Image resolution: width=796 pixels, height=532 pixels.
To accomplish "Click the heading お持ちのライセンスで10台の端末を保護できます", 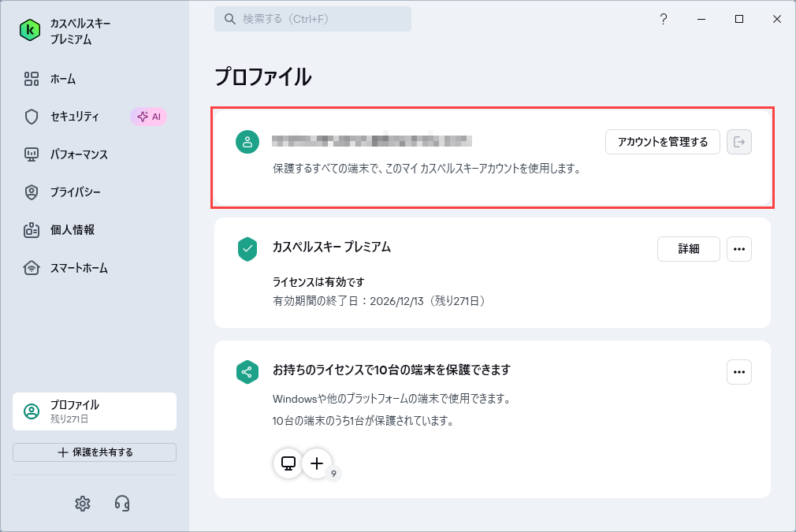I will click(392, 370).
